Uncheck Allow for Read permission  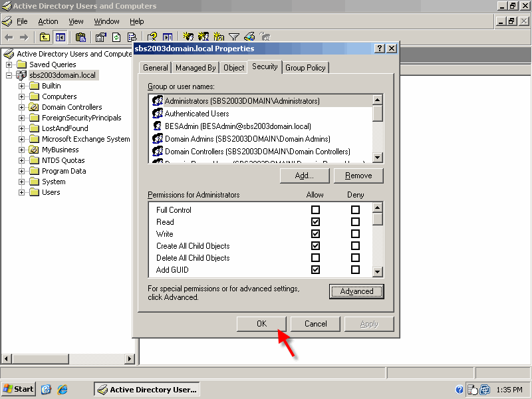[315, 222]
